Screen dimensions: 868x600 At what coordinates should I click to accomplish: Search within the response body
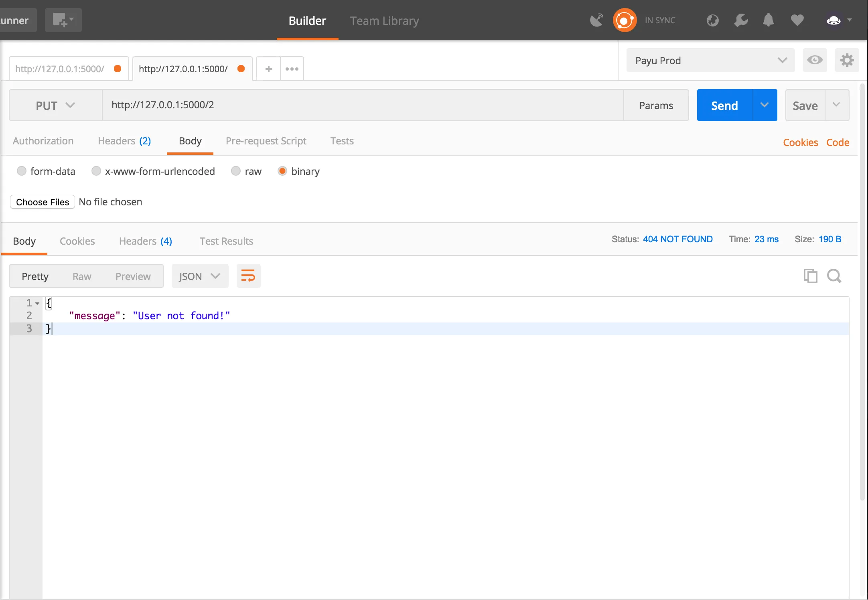pyautogui.click(x=834, y=276)
